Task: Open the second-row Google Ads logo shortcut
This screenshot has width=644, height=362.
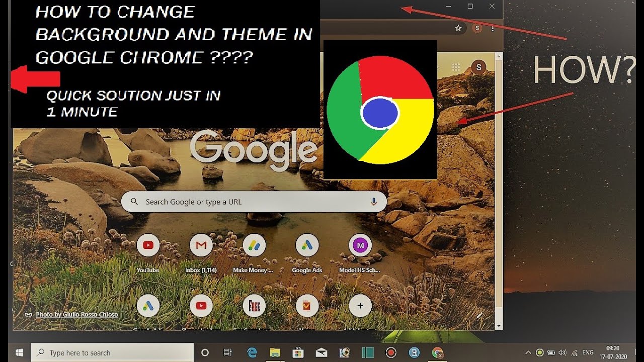Action: coord(148,306)
